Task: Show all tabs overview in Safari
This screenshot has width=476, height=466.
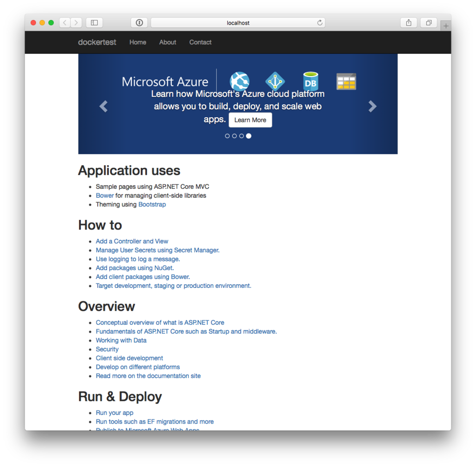Action: (429, 23)
